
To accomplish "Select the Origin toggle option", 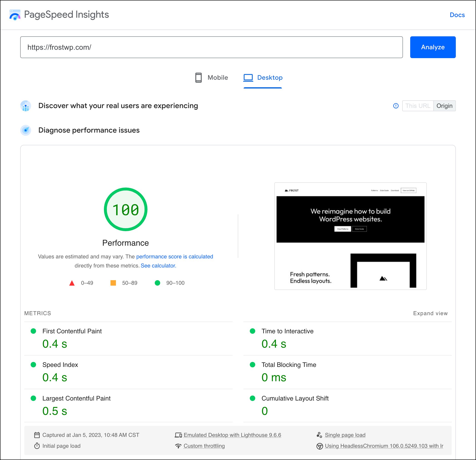I will (444, 106).
